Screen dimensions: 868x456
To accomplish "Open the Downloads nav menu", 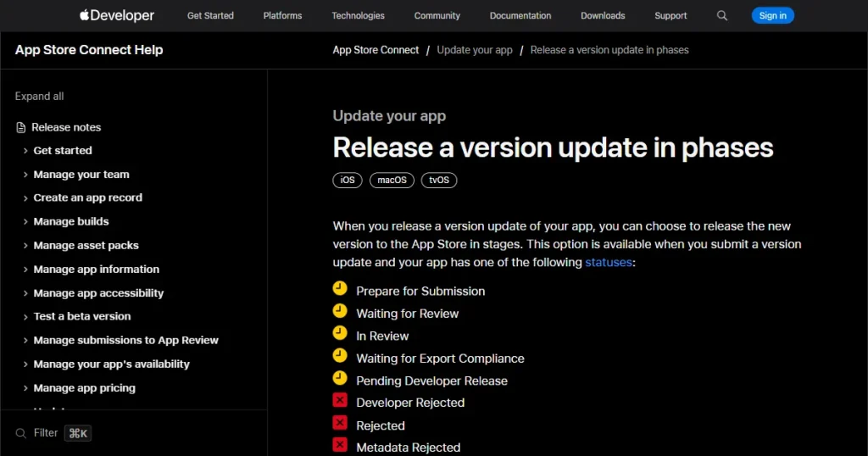I will pyautogui.click(x=603, y=15).
